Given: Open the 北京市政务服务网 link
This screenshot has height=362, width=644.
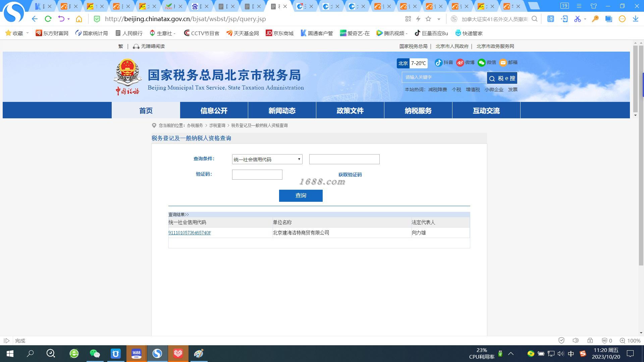Looking at the screenshot, I should 495,46.
